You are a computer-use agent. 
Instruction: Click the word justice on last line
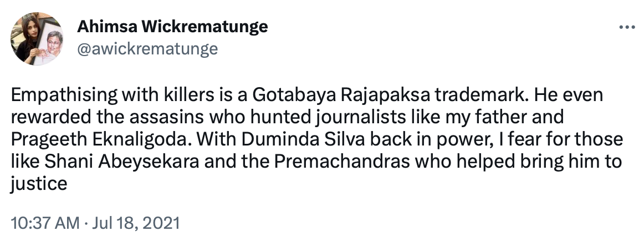click(x=39, y=184)
